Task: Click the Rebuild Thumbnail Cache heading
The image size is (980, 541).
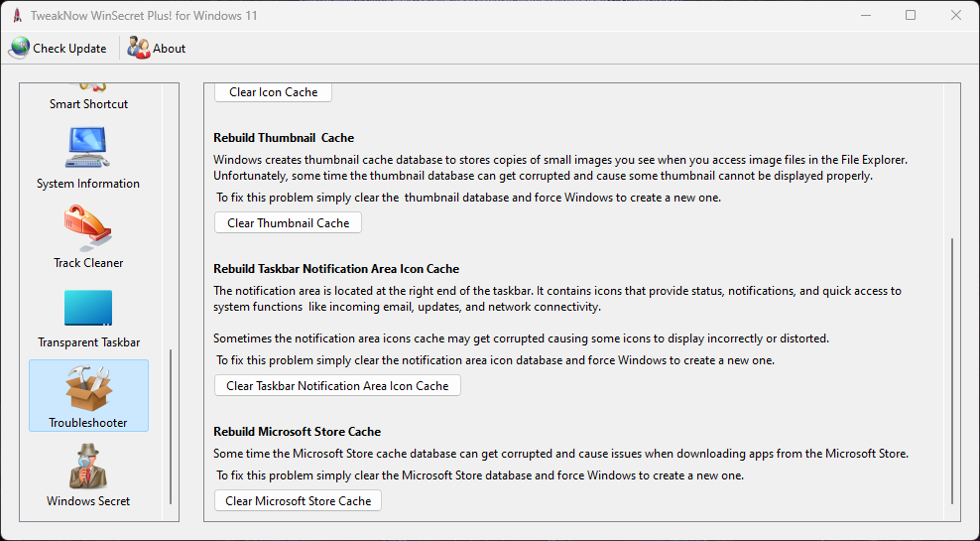Action: click(x=284, y=138)
